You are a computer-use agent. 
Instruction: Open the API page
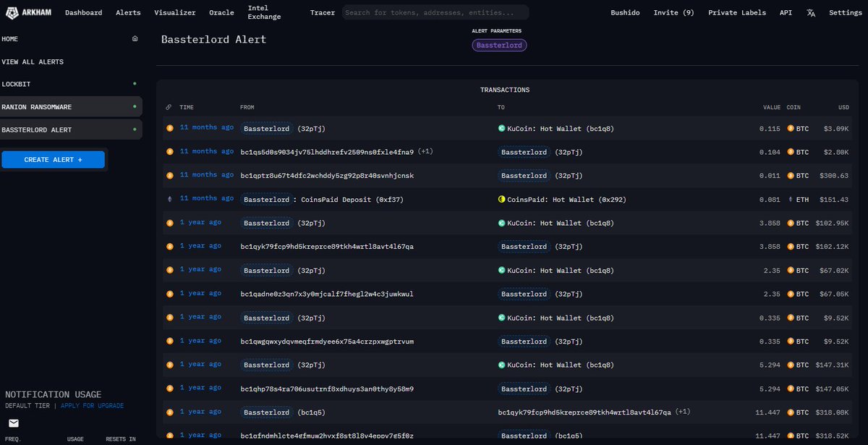tap(786, 12)
